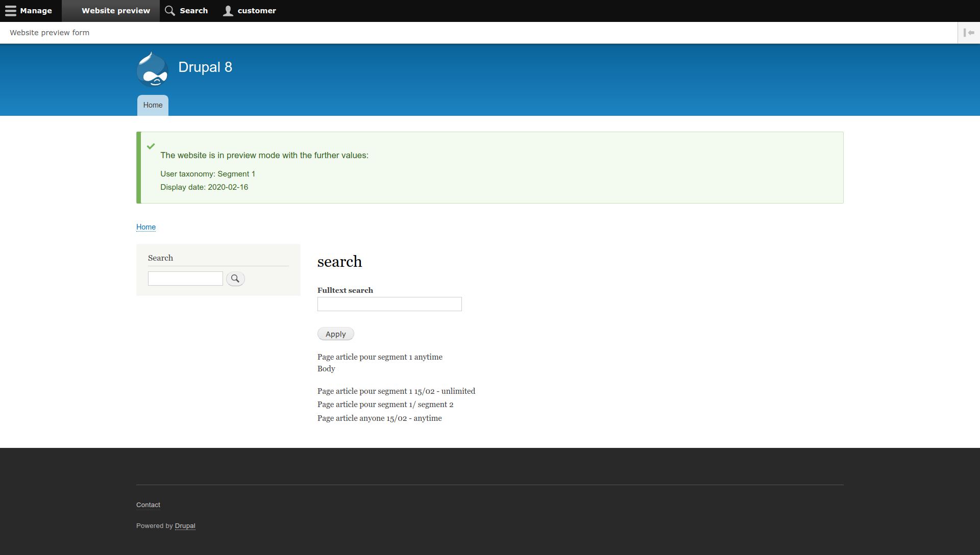The width and height of the screenshot is (980, 555).
Task: Open 'Page article pour segment 1 anytime'
Action: 380,357
